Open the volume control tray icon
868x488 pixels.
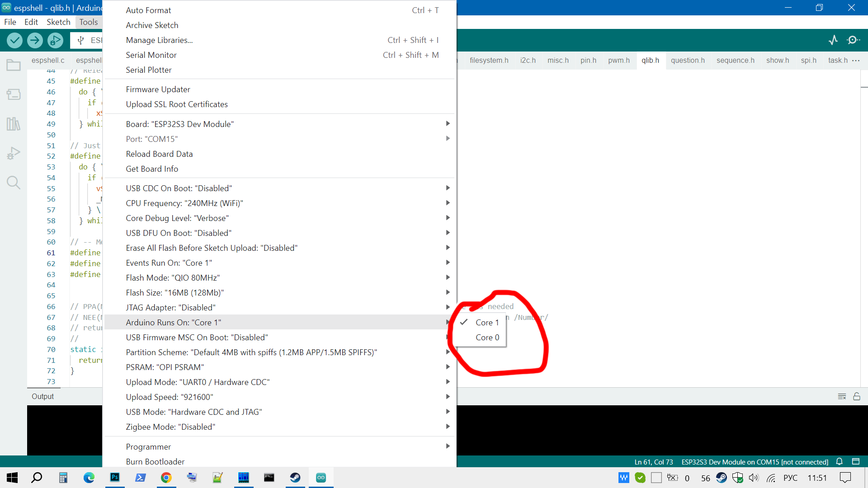754,478
